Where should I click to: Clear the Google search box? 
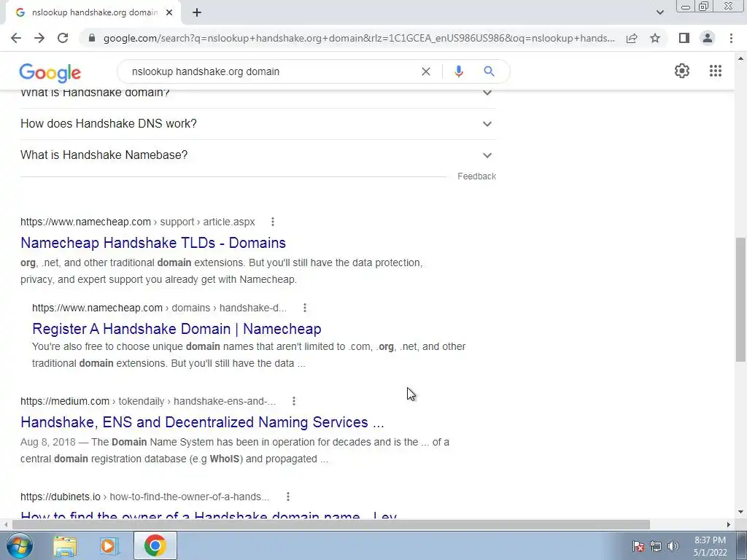(426, 71)
